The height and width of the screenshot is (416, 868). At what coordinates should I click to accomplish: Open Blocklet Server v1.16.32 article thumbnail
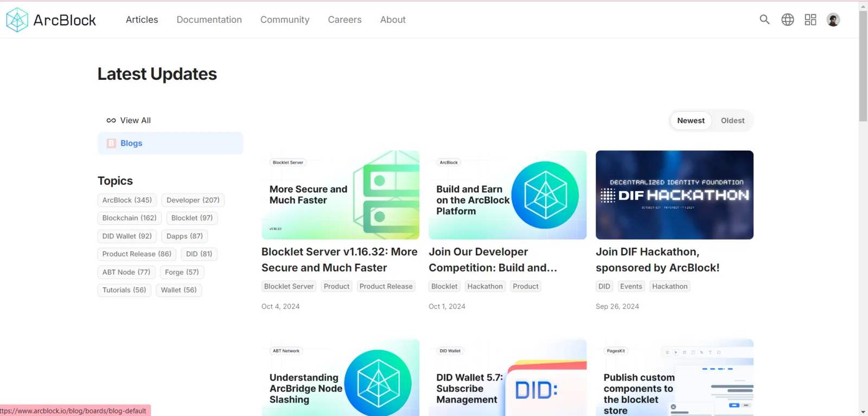[340, 195]
